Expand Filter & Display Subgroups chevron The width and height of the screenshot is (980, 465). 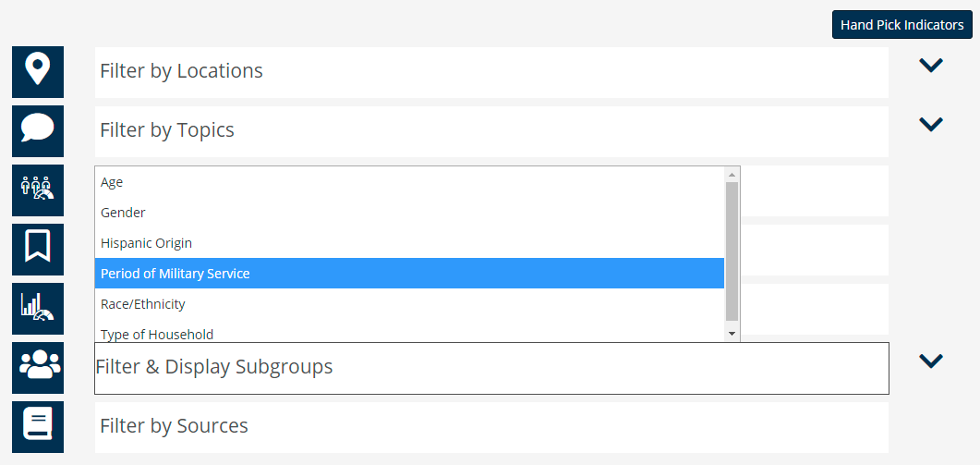point(931,361)
